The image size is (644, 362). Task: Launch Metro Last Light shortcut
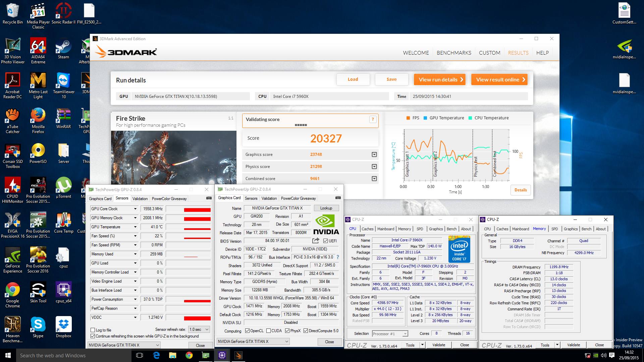point(38,86)
